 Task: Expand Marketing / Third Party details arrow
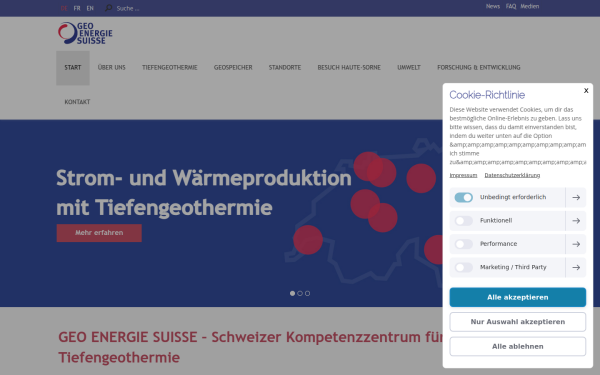point(576,267)
